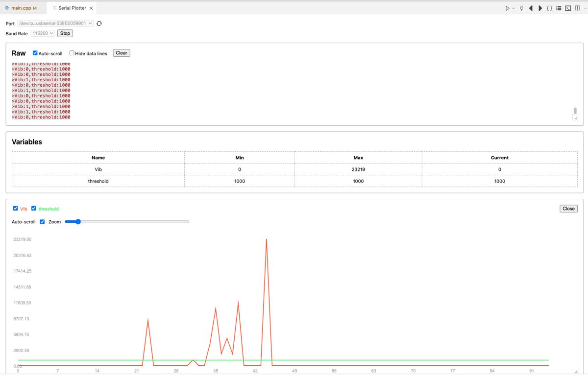Refresh the serial port list
The height and width of the screenshot is (377, 588).
point(99,24)
